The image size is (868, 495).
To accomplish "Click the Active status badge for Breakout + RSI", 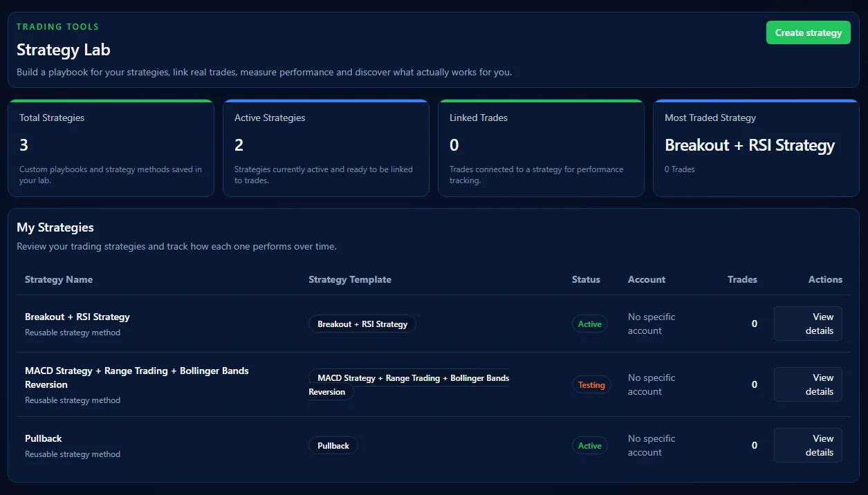I will 590,324.
